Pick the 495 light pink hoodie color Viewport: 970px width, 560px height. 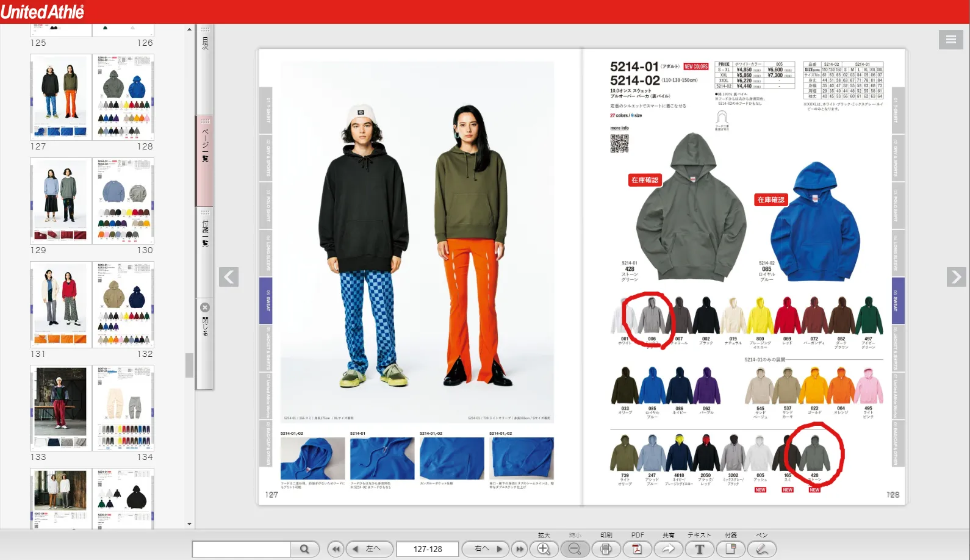pyautogui.click(x=869, y=386)
